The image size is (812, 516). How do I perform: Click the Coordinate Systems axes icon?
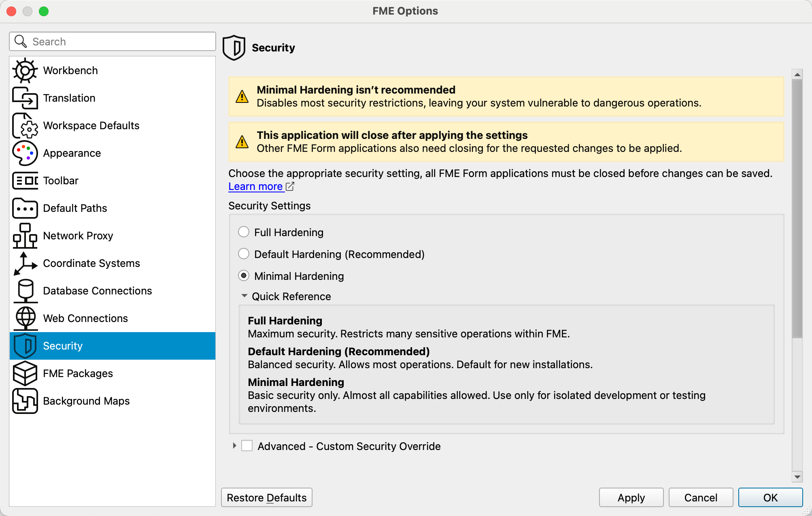pos(25,263)
